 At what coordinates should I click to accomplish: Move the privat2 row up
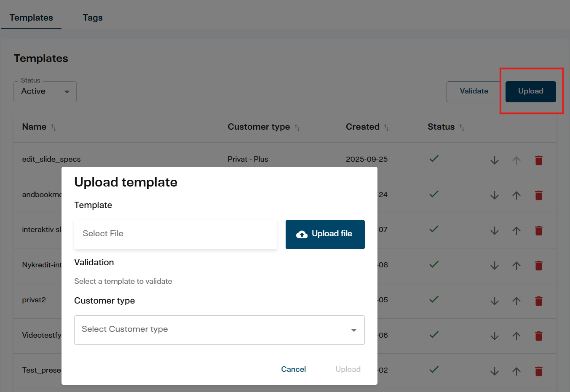tap(516, 301)
